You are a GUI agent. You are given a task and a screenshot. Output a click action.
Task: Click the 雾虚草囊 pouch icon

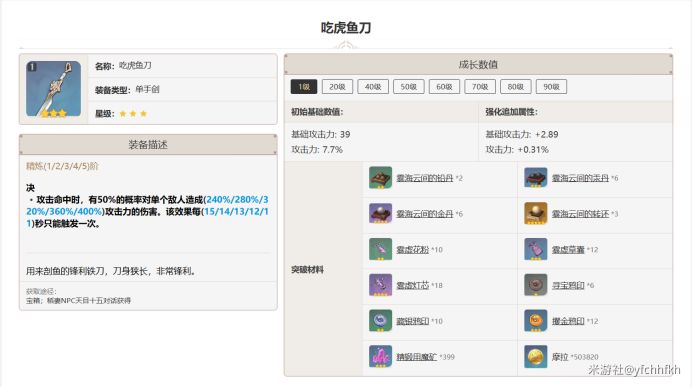[536, 249]
